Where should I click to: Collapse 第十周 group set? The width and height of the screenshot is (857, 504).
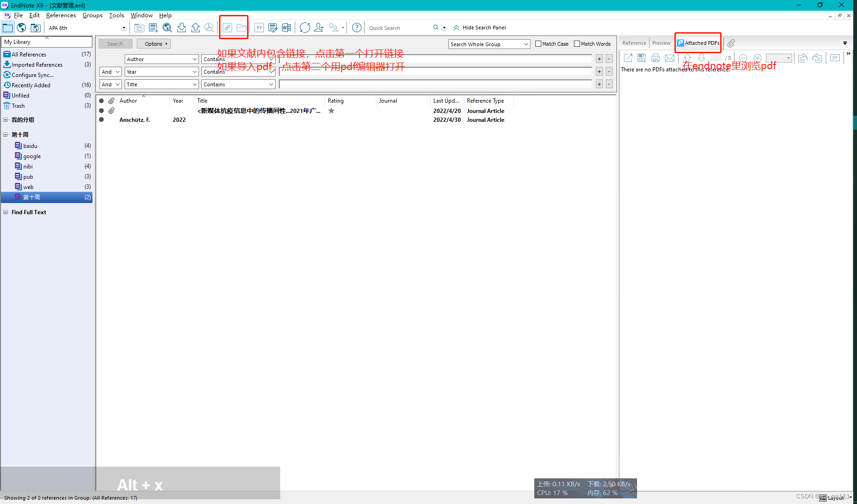click(x=6, y=135)
